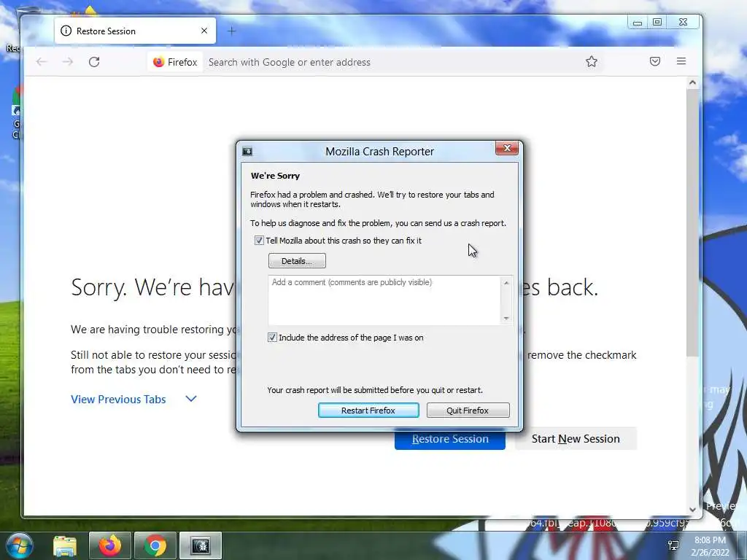Open crash report Details
The image size is (747, 560).
pyautogui.click(x=297, y=261)
